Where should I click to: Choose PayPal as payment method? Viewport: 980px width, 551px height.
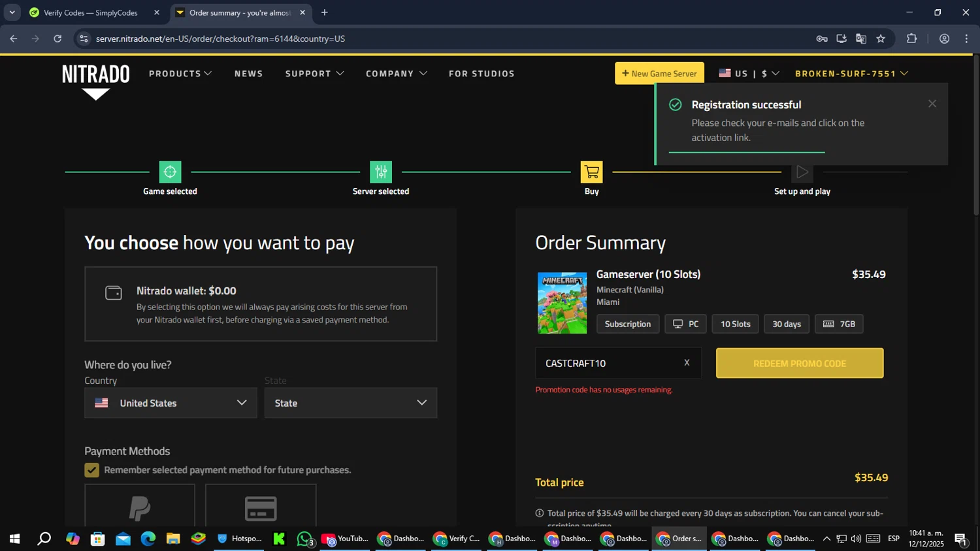[140, 506]
